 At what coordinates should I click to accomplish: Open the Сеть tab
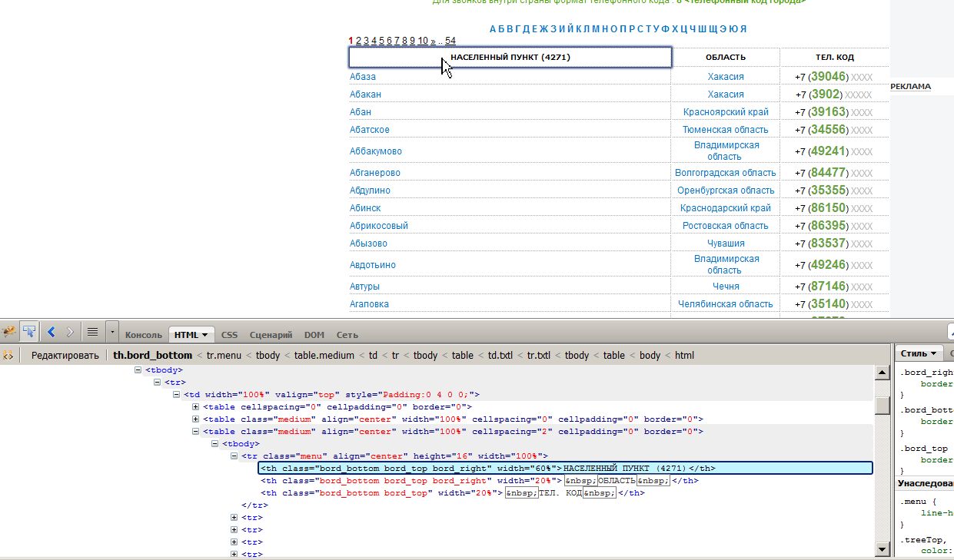(347, 335)
